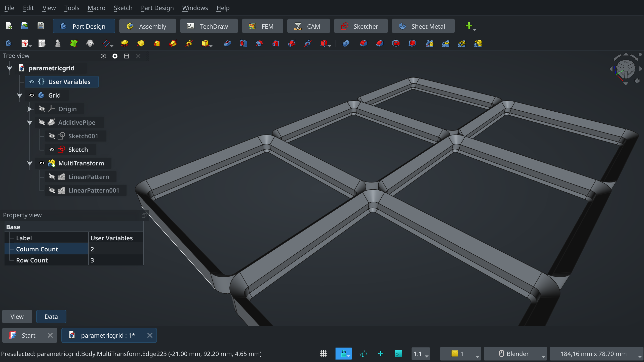Click the Create Body icon

click(8, 43)
